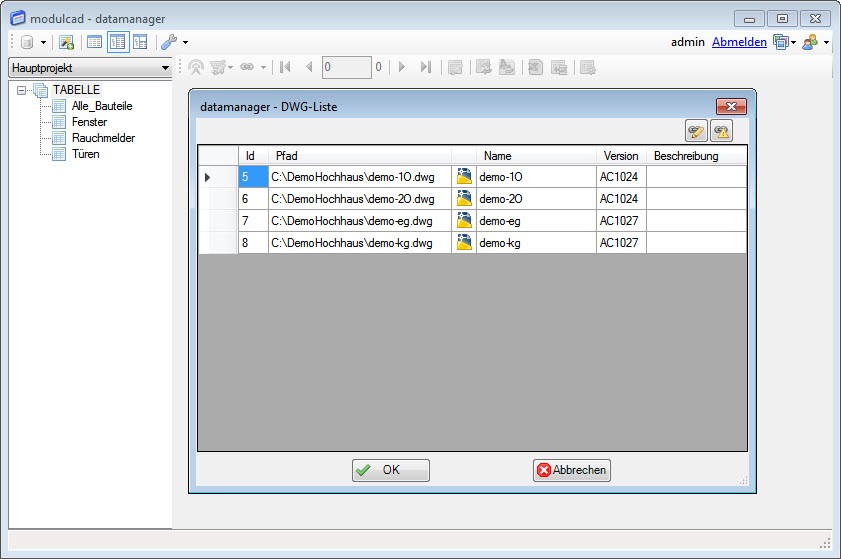841x559 pixels.
Task: Select the version cell AC1024 in row 6
Action: coord(621,198)
